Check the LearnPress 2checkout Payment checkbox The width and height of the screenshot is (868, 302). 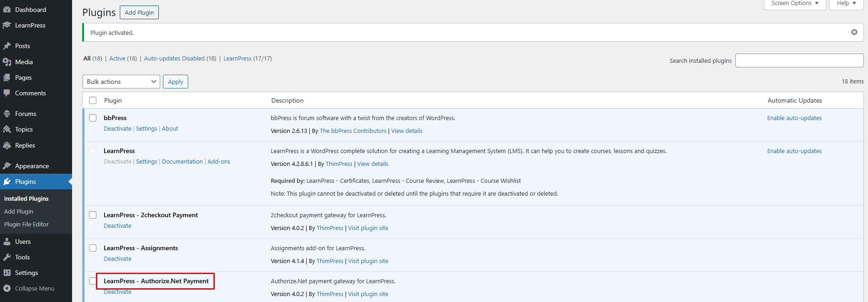(93, 215)
